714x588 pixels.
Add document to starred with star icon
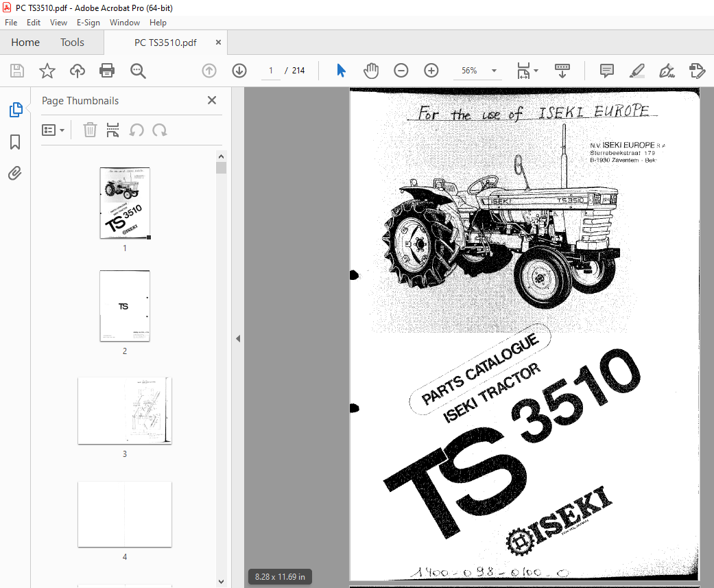(x=47, y=71)
